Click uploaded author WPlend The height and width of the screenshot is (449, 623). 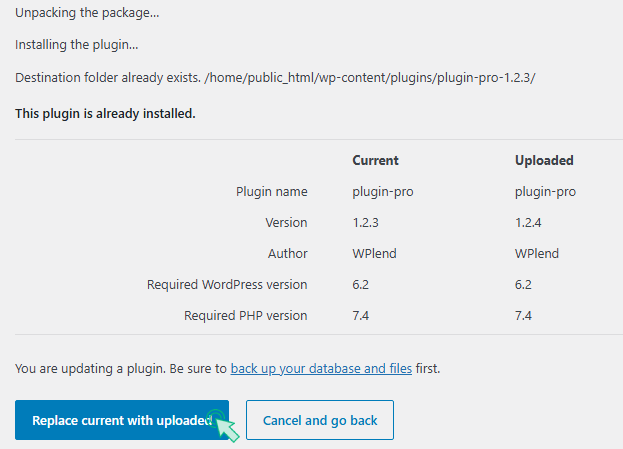[537, 254]
